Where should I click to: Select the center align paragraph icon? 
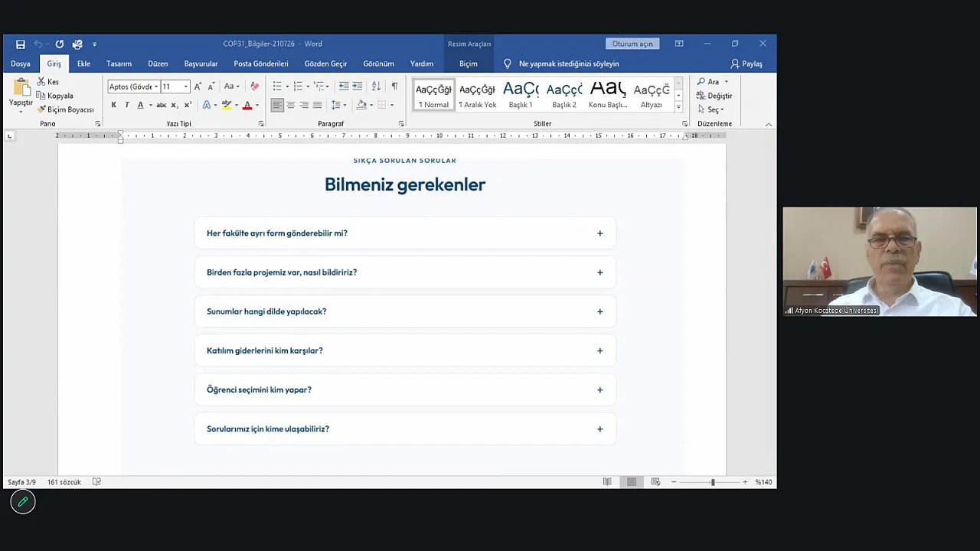tap(291, 105)
